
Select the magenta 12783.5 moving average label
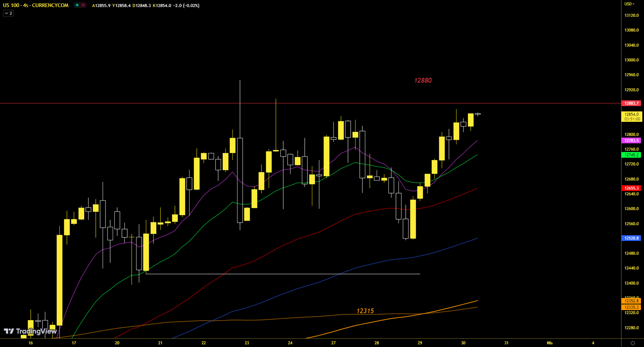631,141
